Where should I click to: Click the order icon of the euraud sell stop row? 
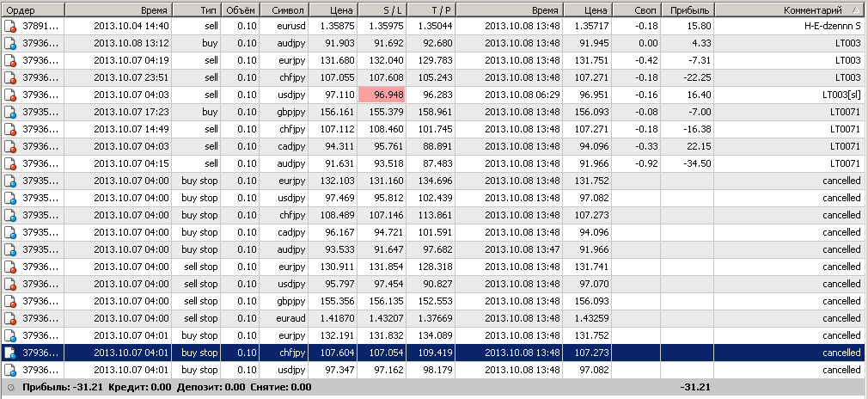[x=10, y=318]
